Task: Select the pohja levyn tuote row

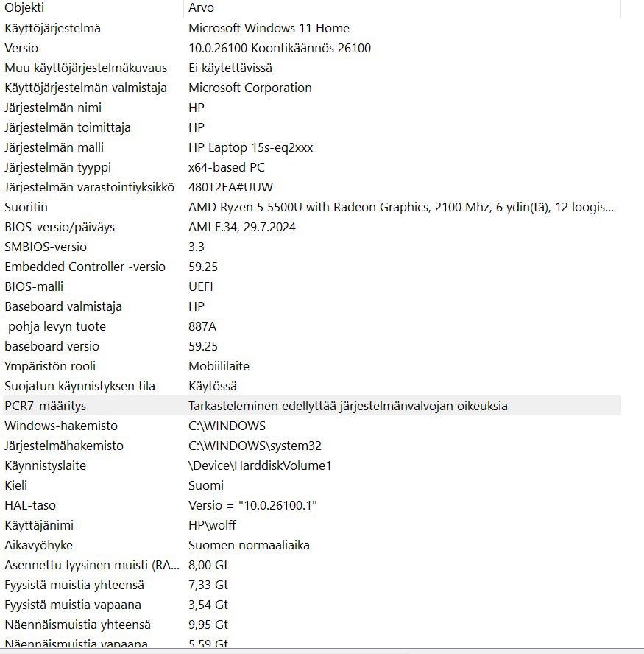Action: pyautogui.click(x=312, y=326)
